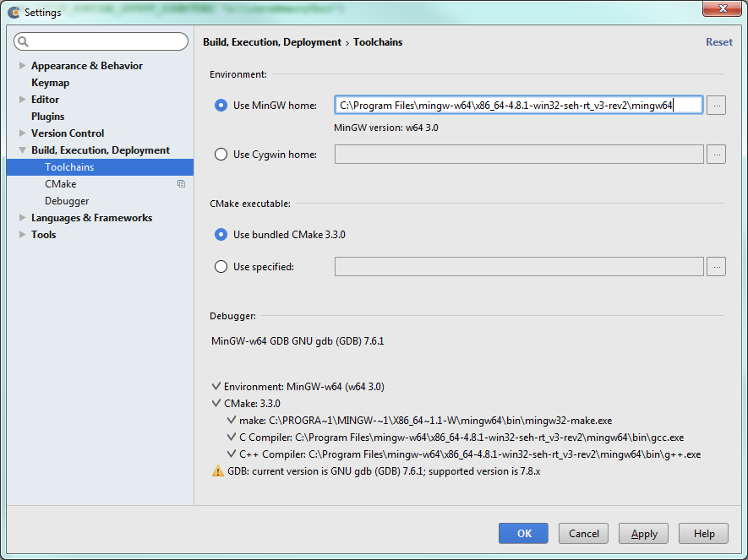This screenshot has width=748, height=560.
Task: Click the Environment check mark icon
Action: point(216,386)
